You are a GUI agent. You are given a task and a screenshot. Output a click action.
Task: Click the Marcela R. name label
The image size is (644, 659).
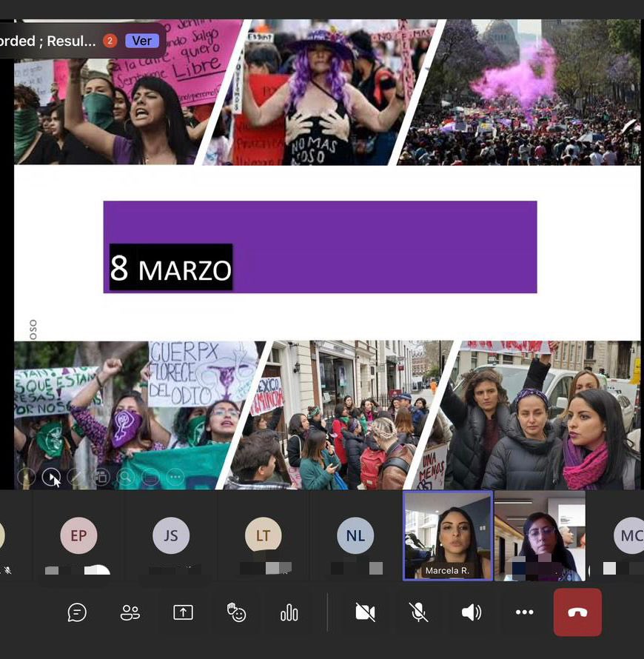tap(447, 570)
